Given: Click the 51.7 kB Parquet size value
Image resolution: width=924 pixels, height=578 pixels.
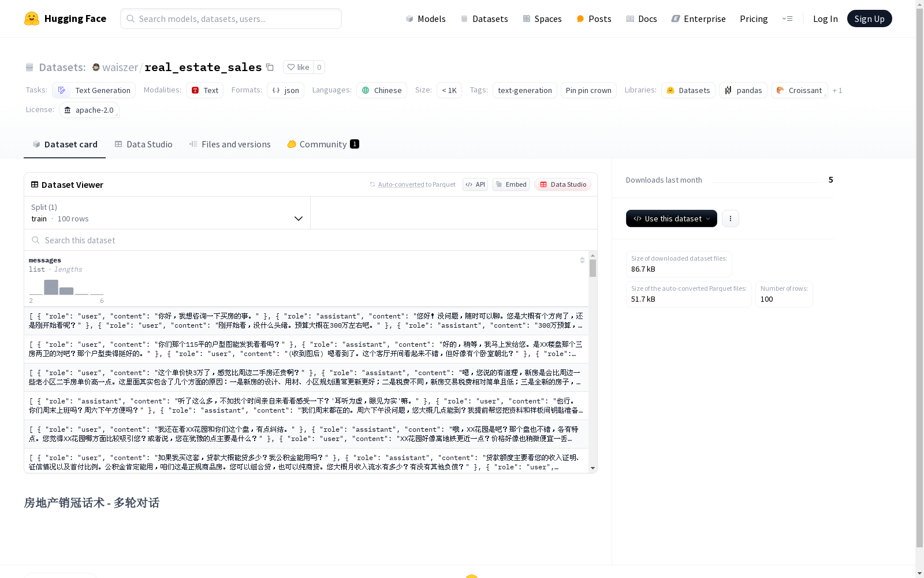Looking at the screenshot, I should (643, 299).
